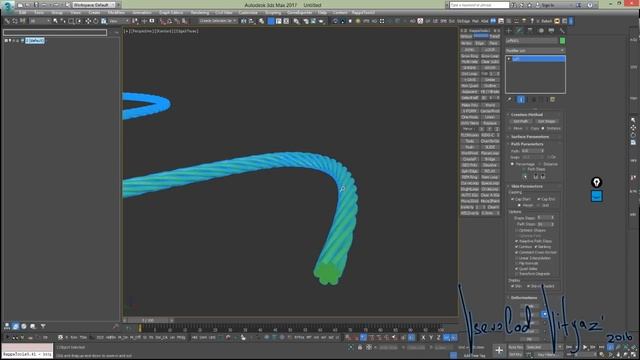Collapse the Path Parameters rollout
Image resolution: width=640 pixels, height=360 pixels.
point(526,144)
